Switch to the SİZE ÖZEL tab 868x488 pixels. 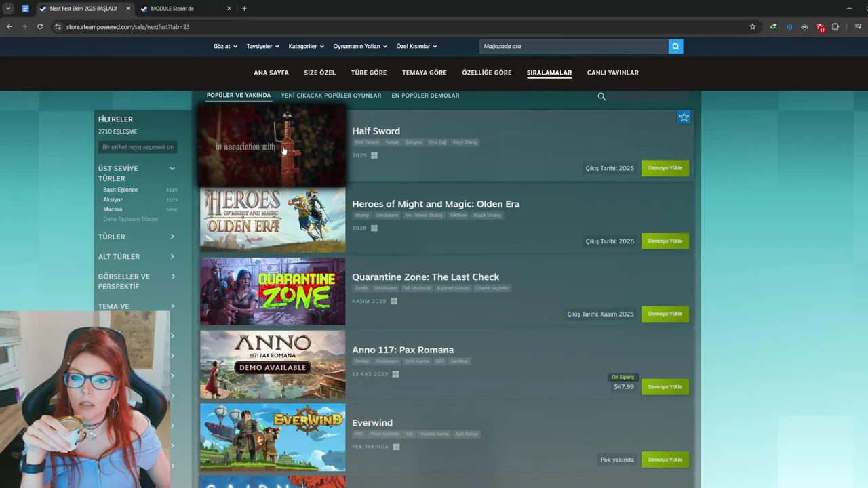(319, 73)
